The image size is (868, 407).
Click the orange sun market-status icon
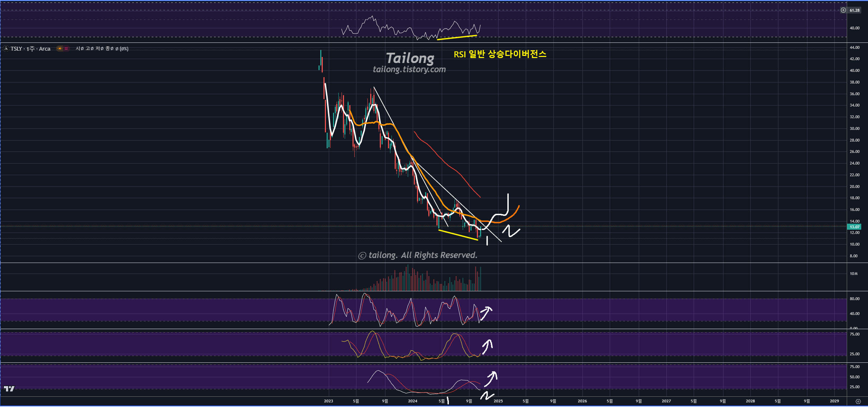point(60,48)
